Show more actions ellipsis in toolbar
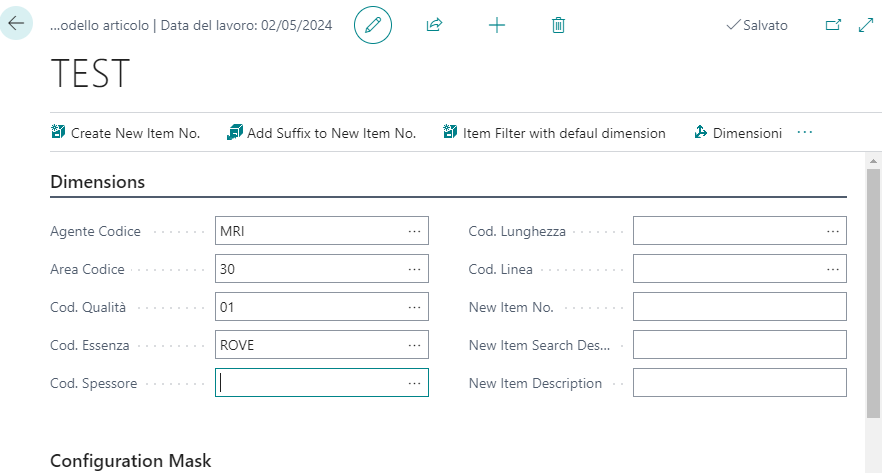 805,133
